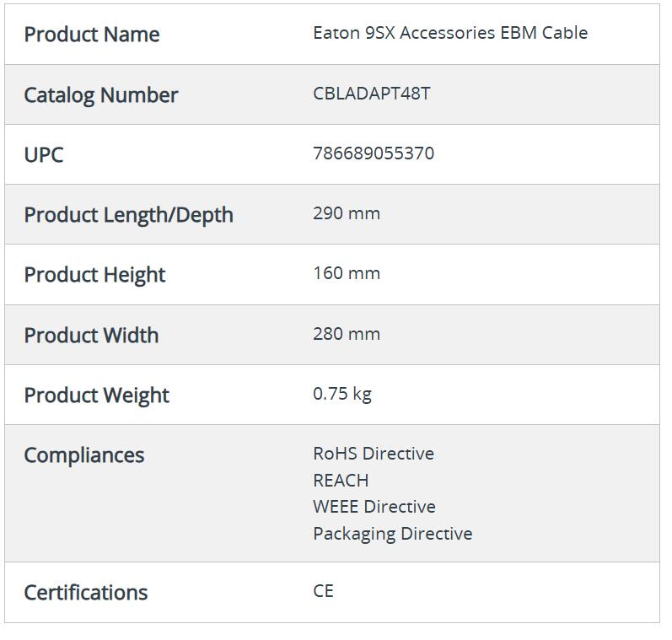
Task: Click the Product Height label
Action: pyautogui.click(x=94, y=274)
